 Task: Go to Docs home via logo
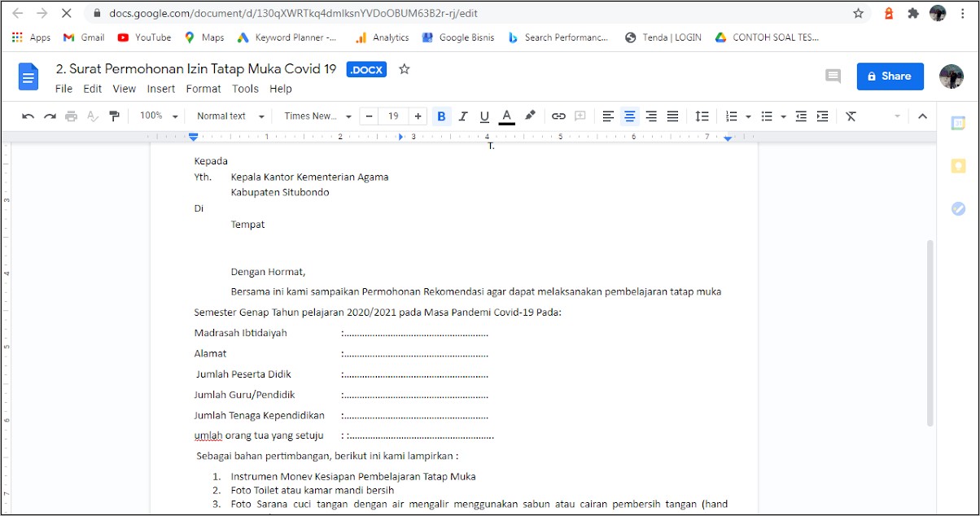pos(28,78)
